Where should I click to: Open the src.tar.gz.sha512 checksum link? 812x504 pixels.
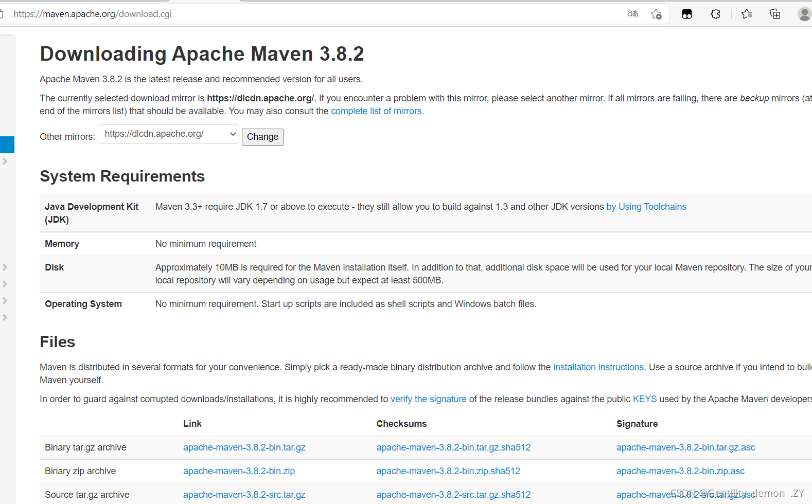(453, 495)
